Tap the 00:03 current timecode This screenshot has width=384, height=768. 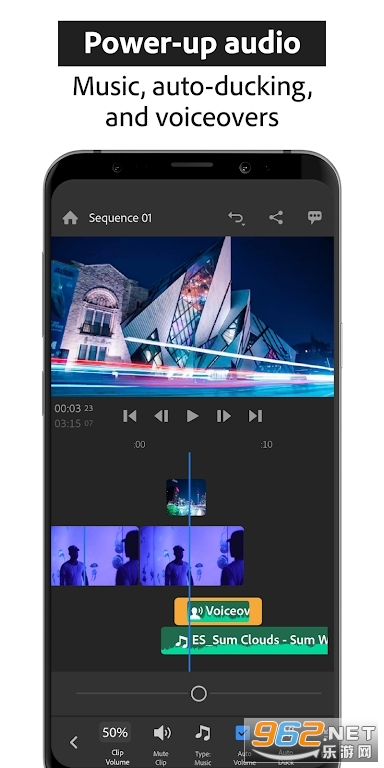coord(73,408)
